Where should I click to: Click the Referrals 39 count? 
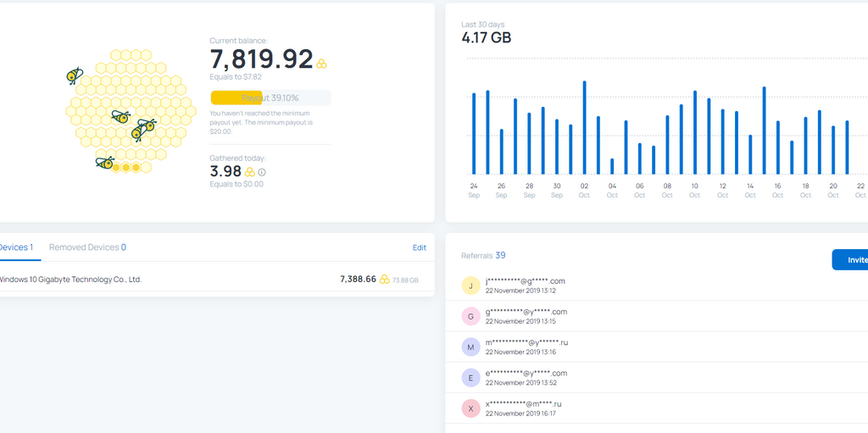[483, 255]
